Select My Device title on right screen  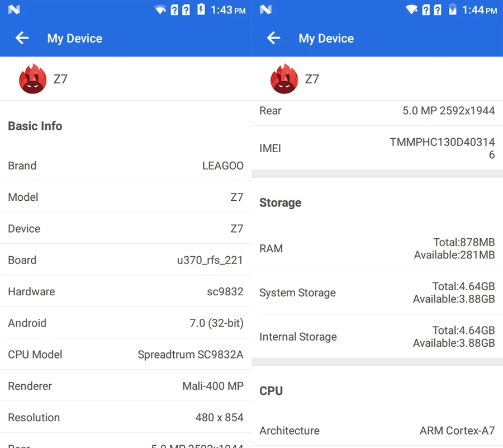(x=326, y=39)
